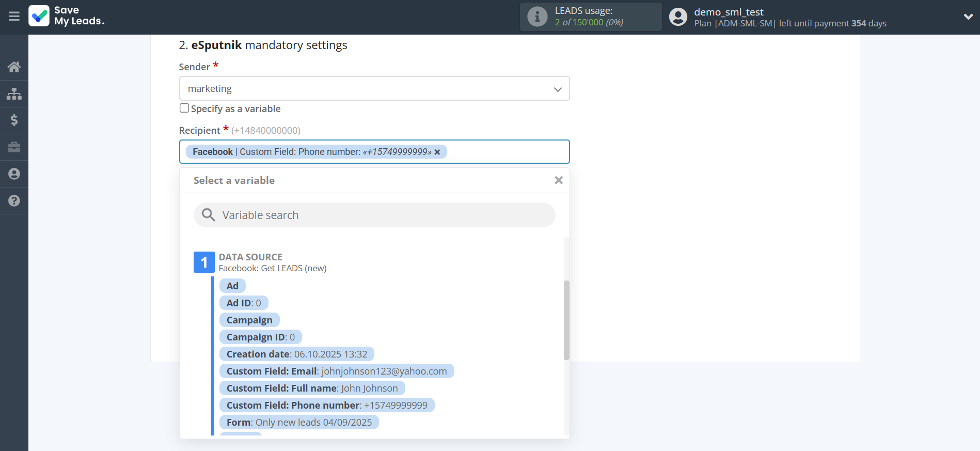The image size is (980, 451).
Task: Open the hamburger menu
Action: click(x=14, y=17)
